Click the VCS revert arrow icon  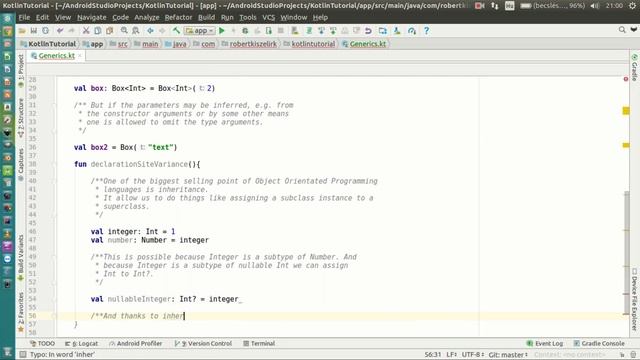click(368, 31)
